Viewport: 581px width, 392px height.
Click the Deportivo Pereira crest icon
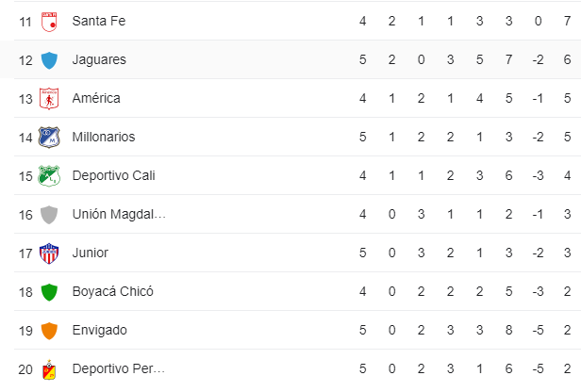tap(49, 369)
